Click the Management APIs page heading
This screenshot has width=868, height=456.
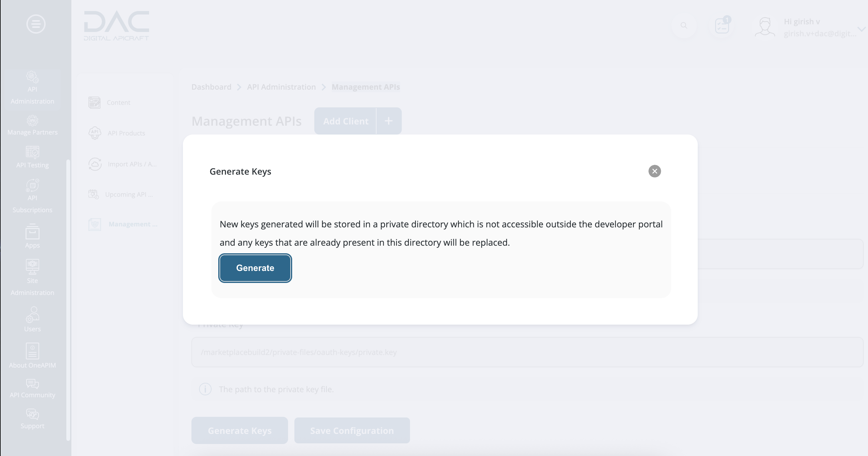(246, 121)
